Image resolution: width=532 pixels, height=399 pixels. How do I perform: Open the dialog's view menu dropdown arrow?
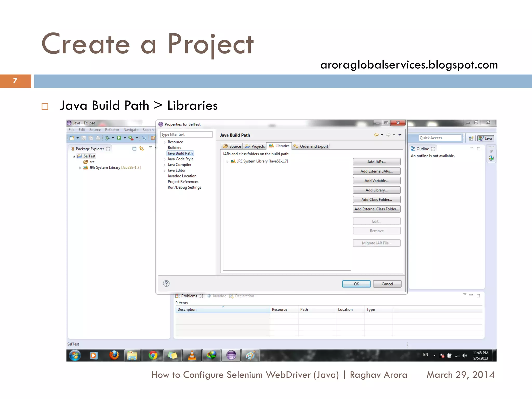point(400,135)
